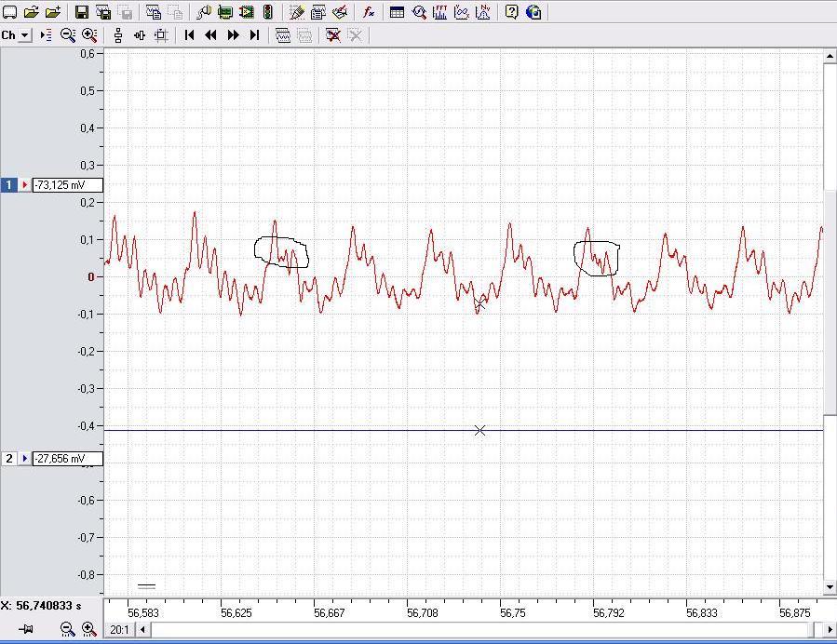
Task: Click the append-file folder icon with plus
Action: (x=53, y=12)
